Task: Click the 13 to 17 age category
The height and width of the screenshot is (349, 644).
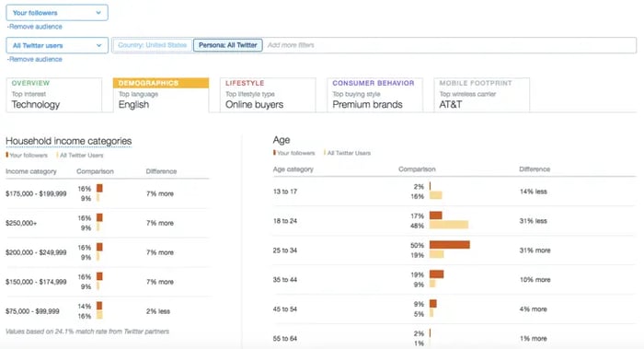Action: pyautogui.click(x=285, y=192)
